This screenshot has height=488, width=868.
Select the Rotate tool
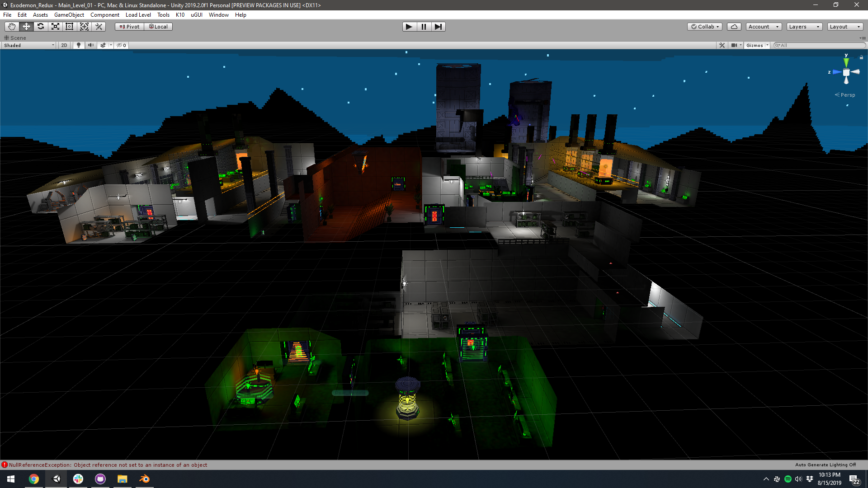(41, 27)
